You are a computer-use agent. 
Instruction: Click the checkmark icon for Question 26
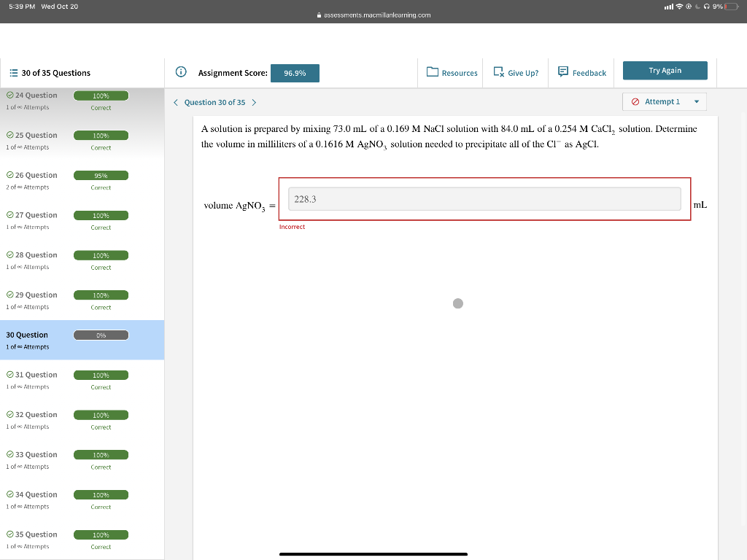point(9,175)
